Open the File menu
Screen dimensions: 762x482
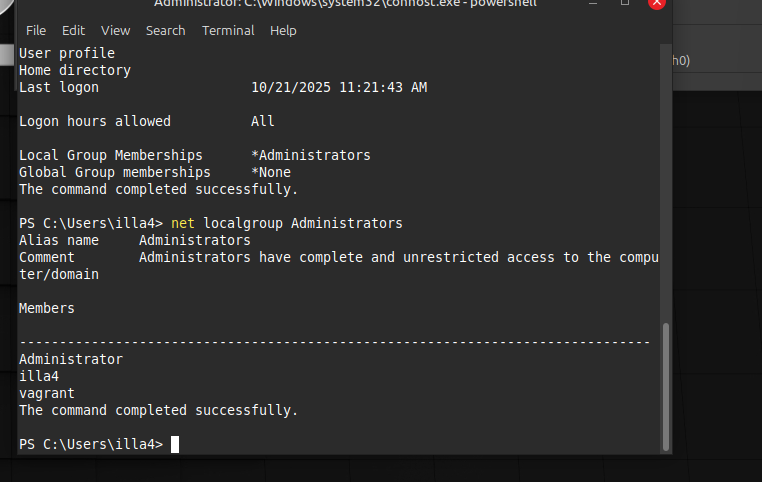(36, 30)
